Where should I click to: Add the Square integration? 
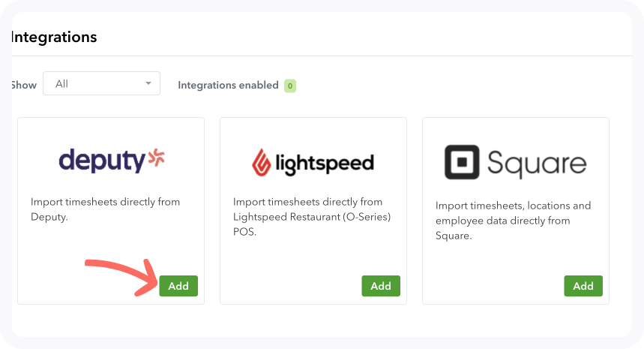point(583,286)
